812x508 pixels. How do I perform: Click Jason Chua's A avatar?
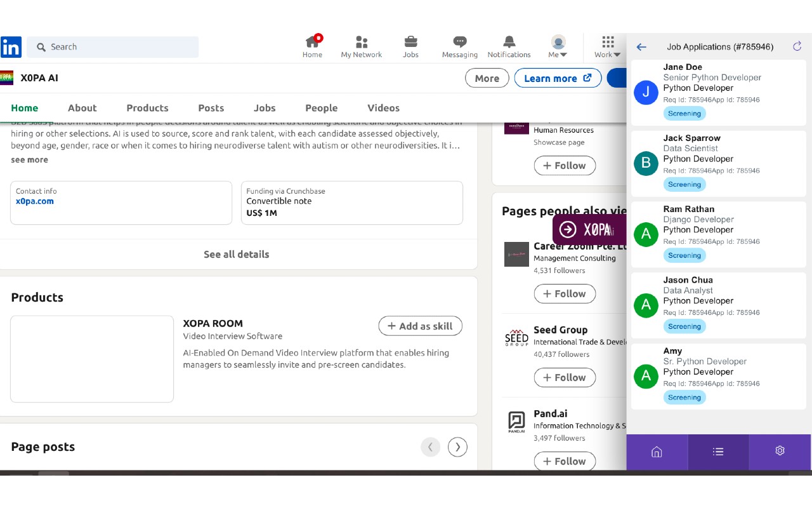[x=646, y=306]
